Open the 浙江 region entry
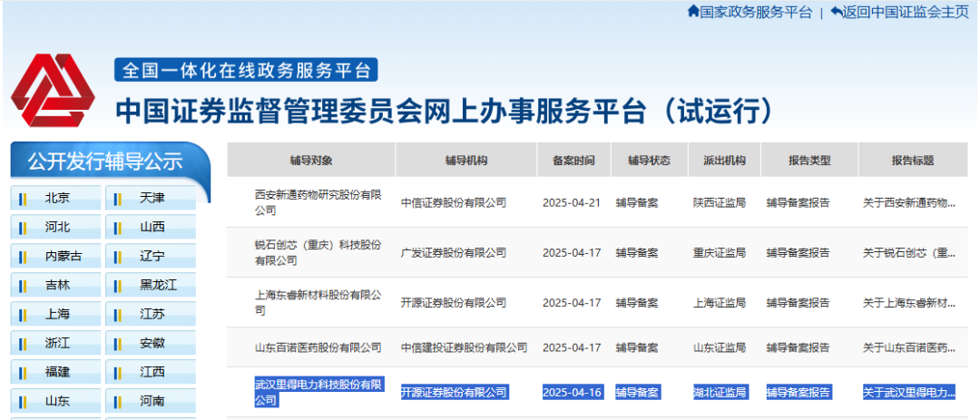The width and height of the screenshot is (980, 420). pyautogui.click(x=55, y=343)
